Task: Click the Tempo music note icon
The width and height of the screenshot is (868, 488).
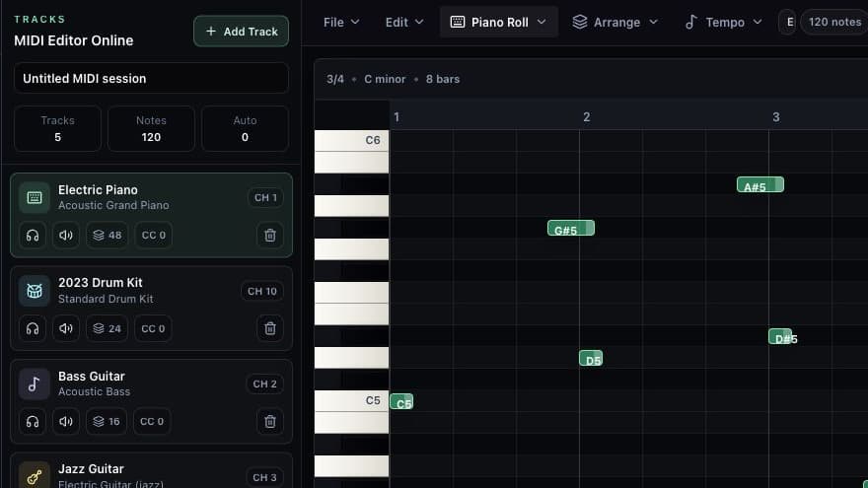Action: point(690,22)
